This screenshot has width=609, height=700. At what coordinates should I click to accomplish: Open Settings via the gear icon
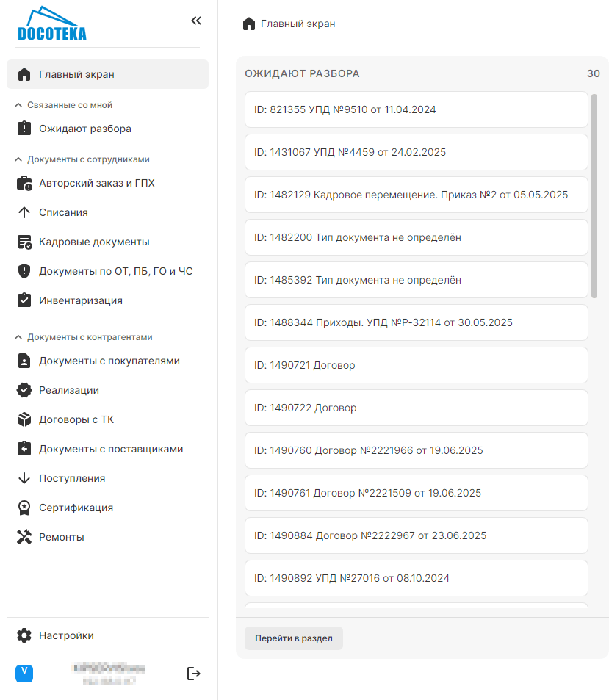click(25, 635)
